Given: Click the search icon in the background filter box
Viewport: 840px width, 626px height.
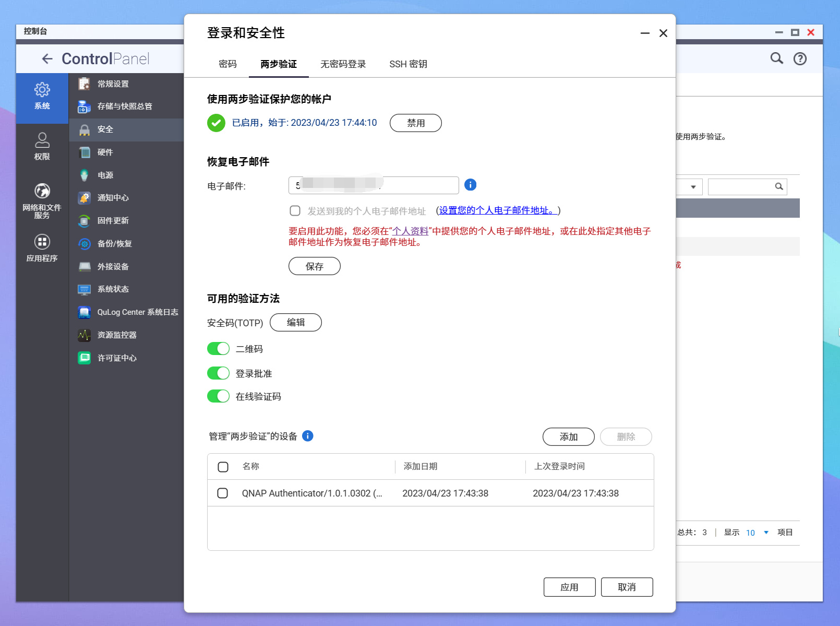Looking at the screenshot, I should pyautogui.click(x=779, y=186).
